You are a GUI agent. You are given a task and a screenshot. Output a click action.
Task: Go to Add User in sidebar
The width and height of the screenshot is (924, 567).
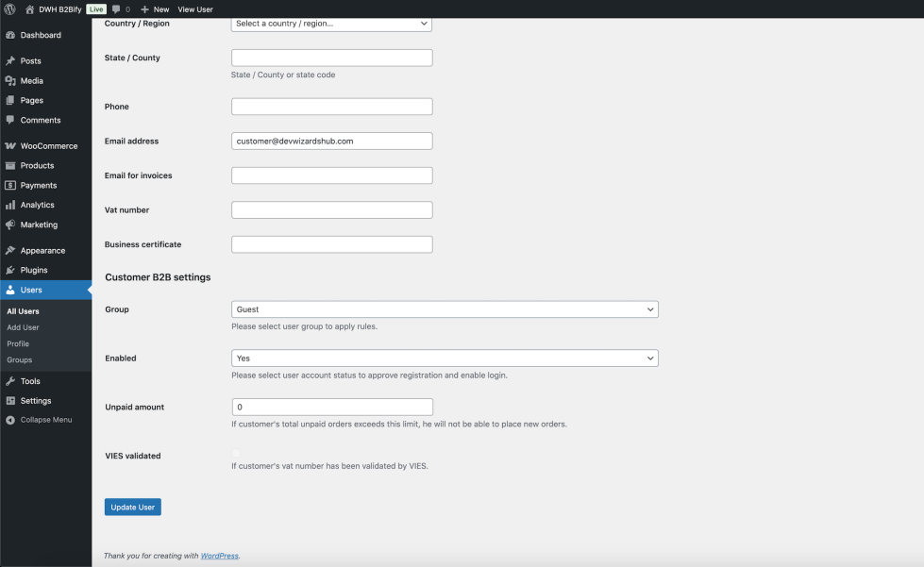coord(24,327)
